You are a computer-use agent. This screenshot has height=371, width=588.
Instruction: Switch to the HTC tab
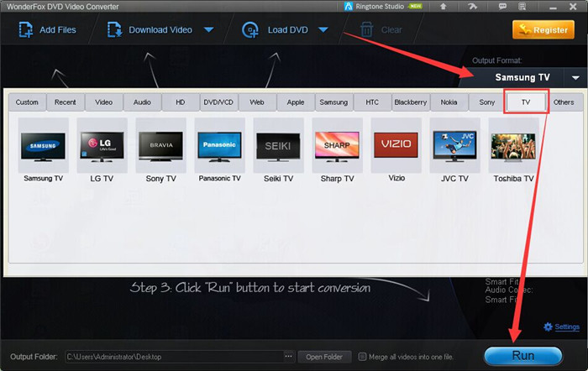pos(372,102)
